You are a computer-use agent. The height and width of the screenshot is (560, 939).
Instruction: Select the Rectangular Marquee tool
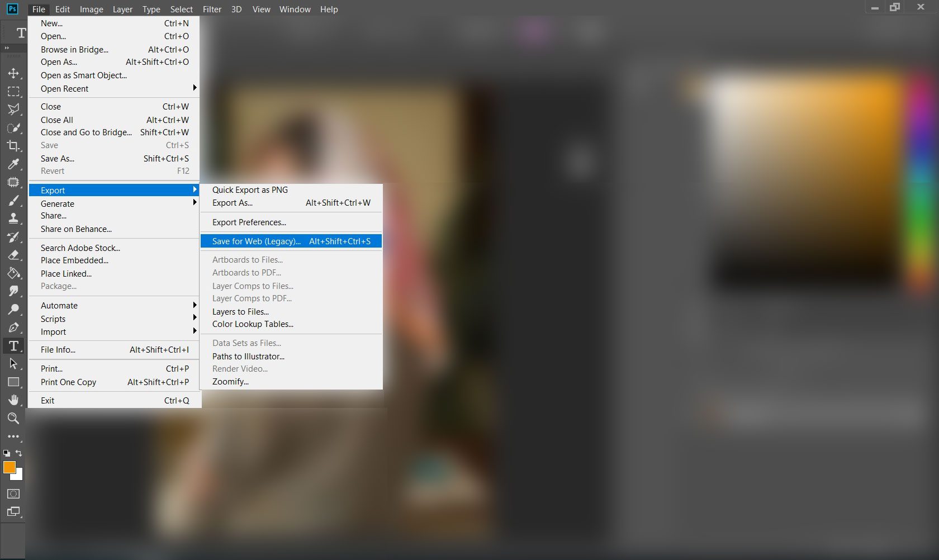point(13,91)
